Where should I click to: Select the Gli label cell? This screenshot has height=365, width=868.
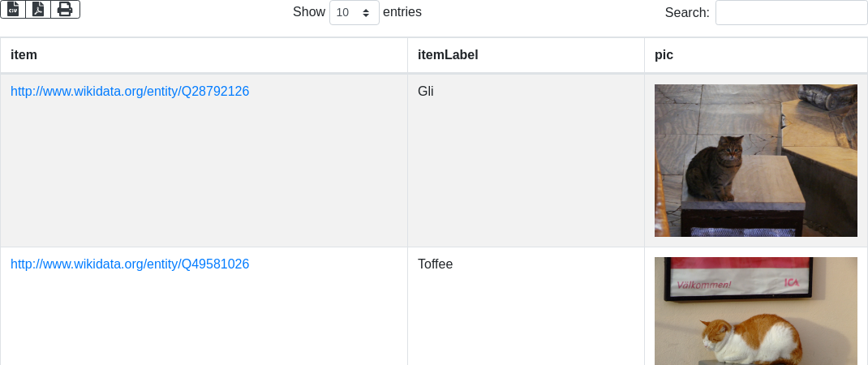(x=426, y=92)
